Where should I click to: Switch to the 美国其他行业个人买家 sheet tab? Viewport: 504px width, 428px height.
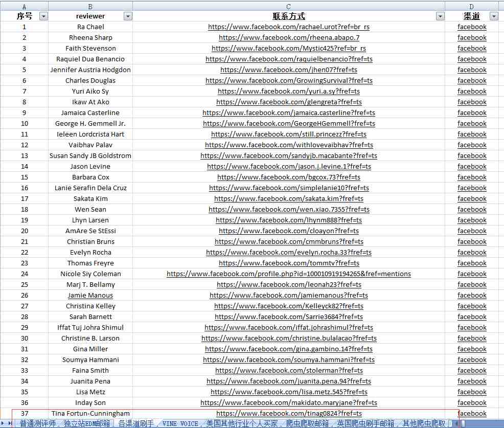pyautogui.click(x=242, y=424)
